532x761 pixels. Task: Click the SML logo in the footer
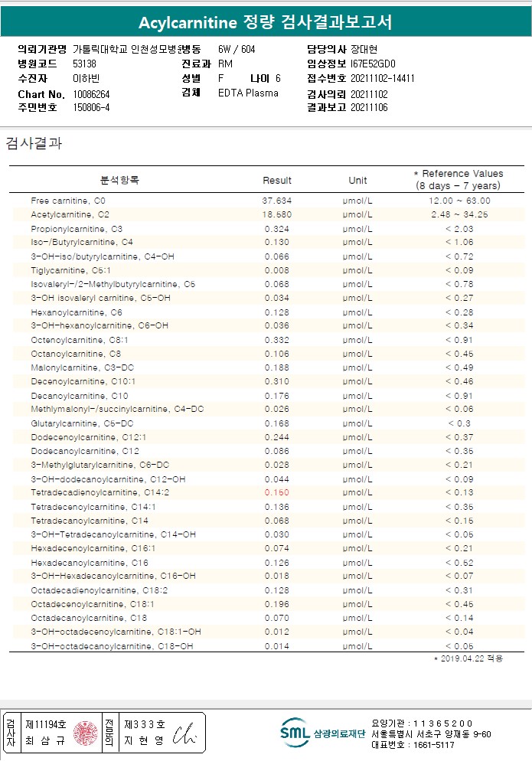tap(295, 732)
